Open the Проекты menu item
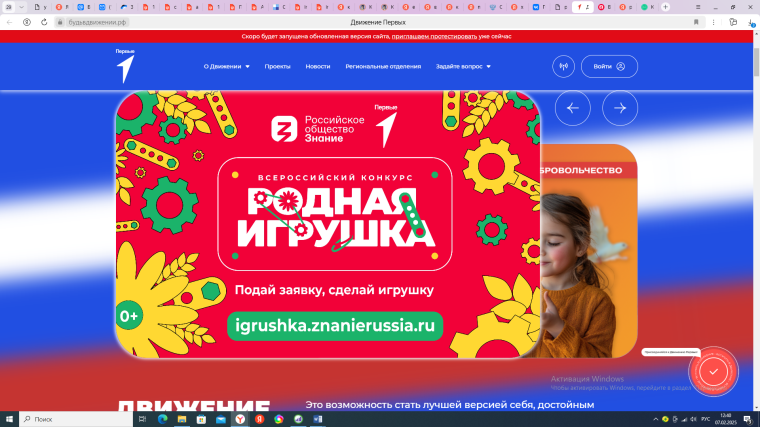Screen dimensions: 760x427 coord(277,66)
